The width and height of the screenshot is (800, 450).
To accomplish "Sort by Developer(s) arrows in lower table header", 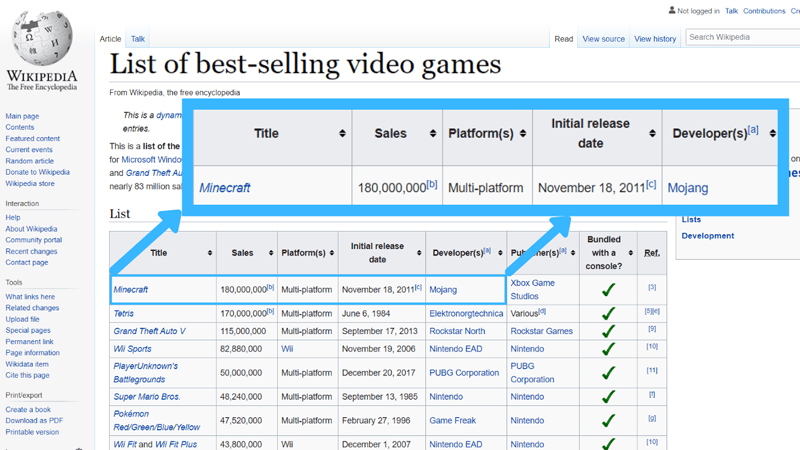I will coord(500,253).
